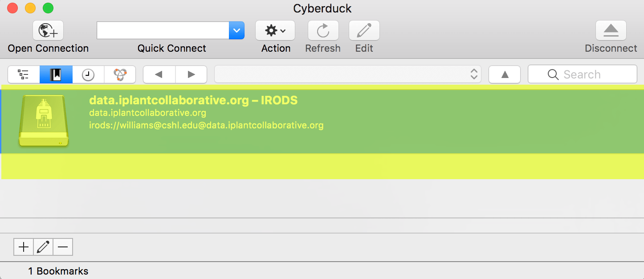Select the Edit pencil toolbar icon

pyautogui.click(x=363, y=30)
